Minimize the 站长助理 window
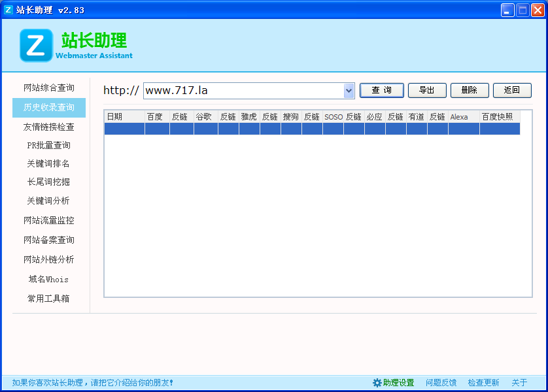548x392 pixels. click(x=507, y=10)
